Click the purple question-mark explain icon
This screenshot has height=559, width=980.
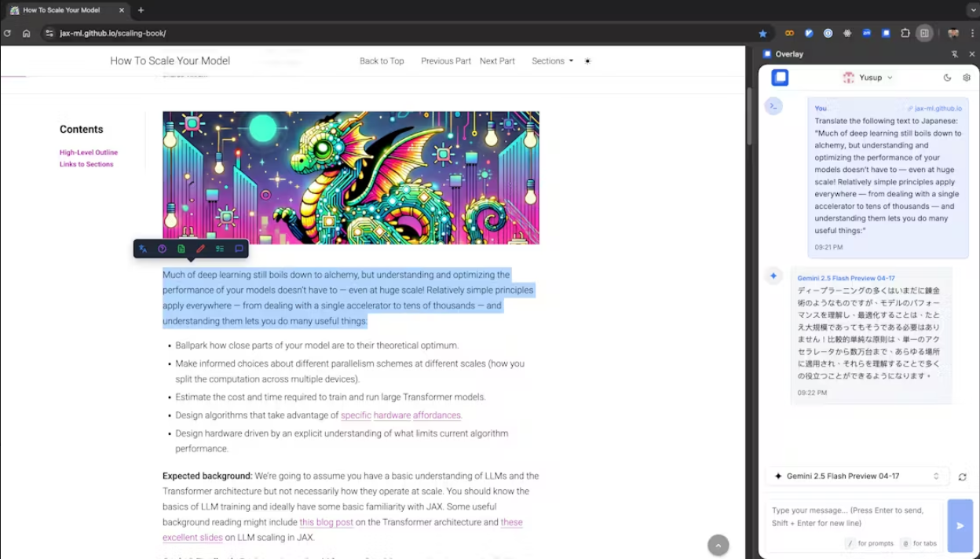click(162, 249)
